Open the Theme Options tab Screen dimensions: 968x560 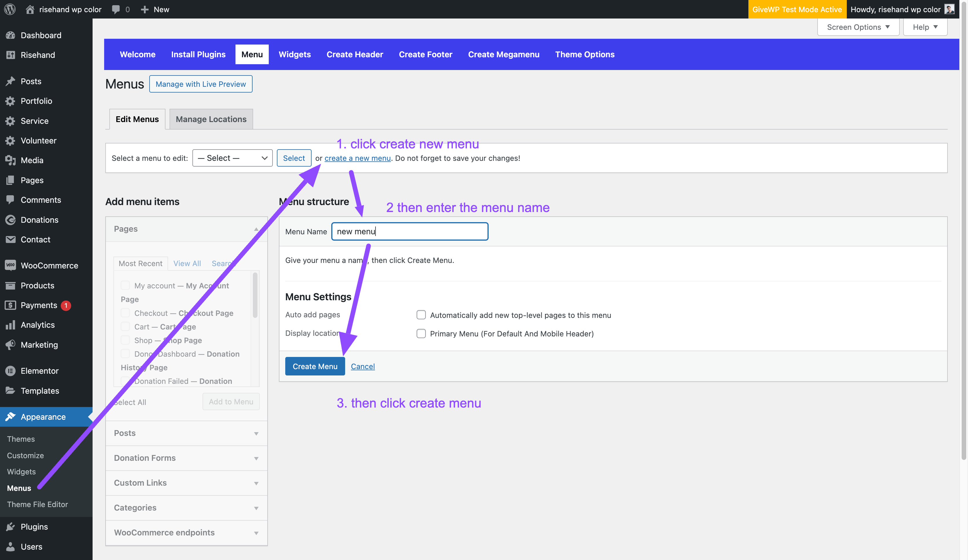(x=585, y=54)
